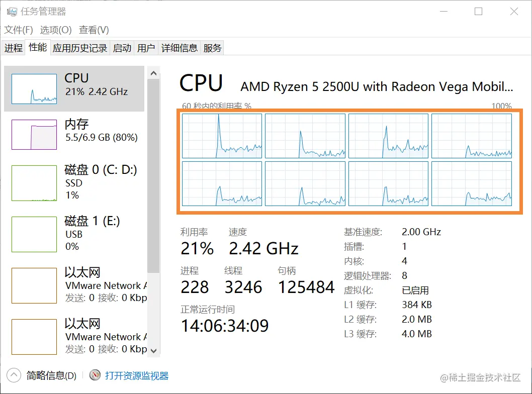Switch to the 详细信息 tab
The width and height of the screenshot is (532, 394).
point(180,48)
